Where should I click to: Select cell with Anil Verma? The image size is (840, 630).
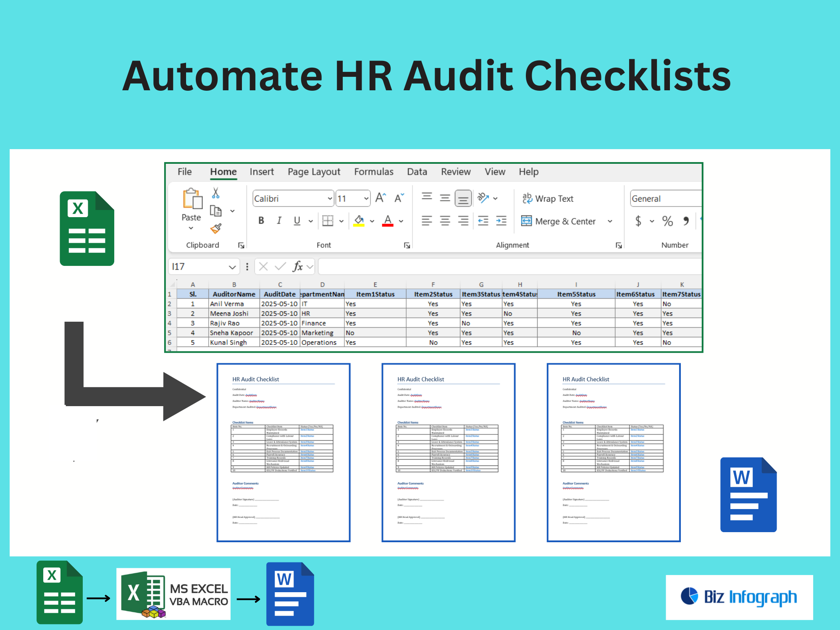coord(234,304)
